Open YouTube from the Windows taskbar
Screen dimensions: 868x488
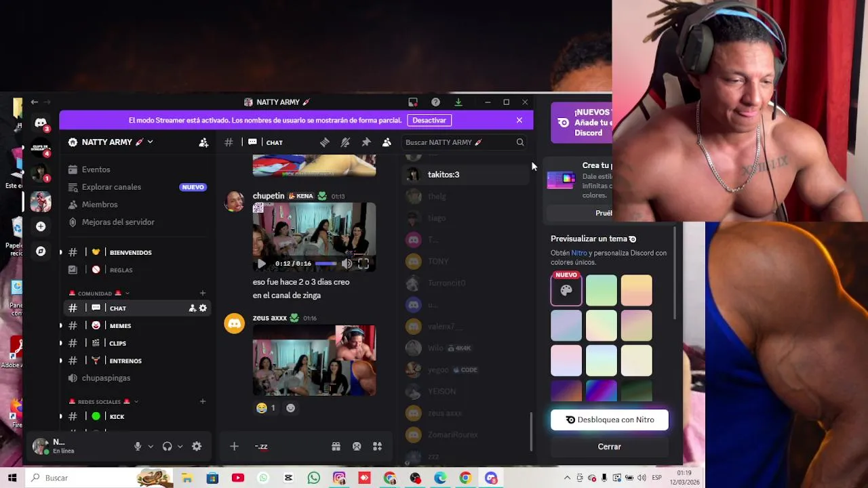pos(238,478)
